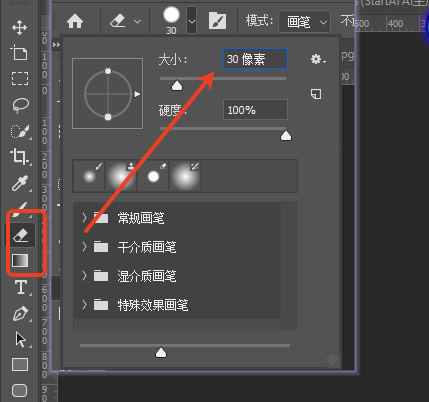Screen dimensions: 429x402
Task: Click the 大小 input field showing 30 像素
Action: click(x=255, y=59)
